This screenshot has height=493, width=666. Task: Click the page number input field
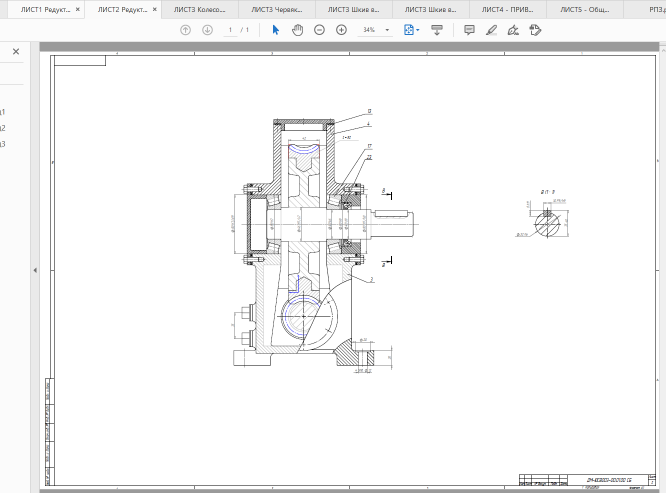click(230, 30)
